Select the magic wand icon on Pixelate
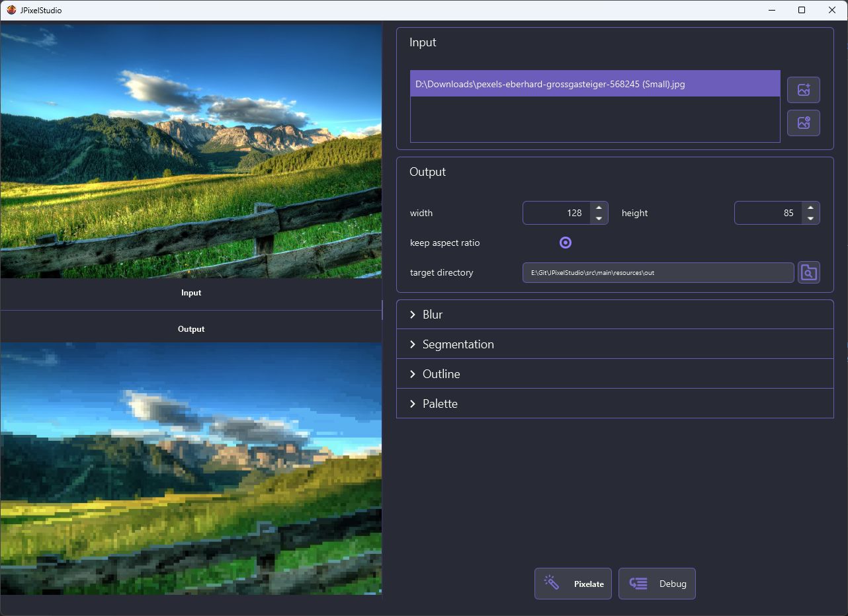The width and height of the screenshot is (848, 616). 550,583
